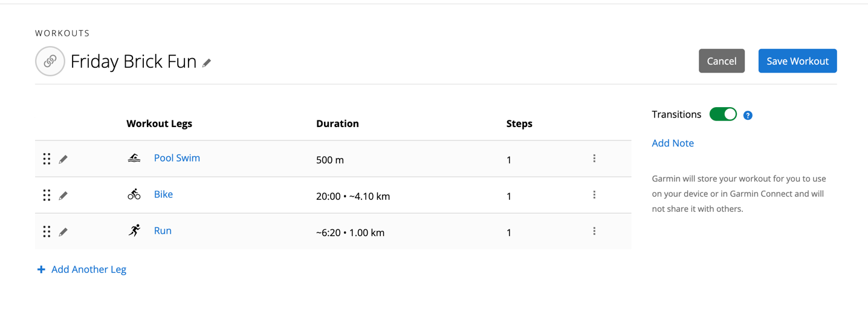Screen dimensions: 868x322
Task: Click the drag handle of Run row
Action: (x=47, y=232)
